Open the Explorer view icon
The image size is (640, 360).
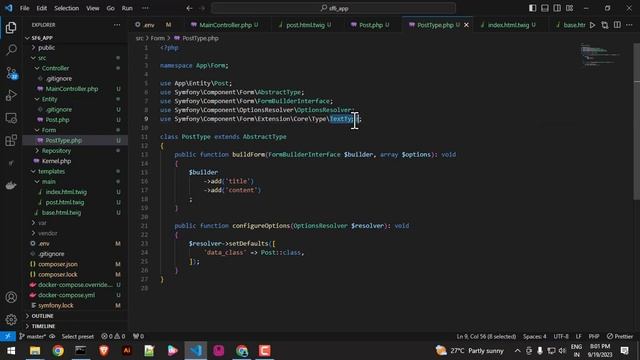[11, 28]
